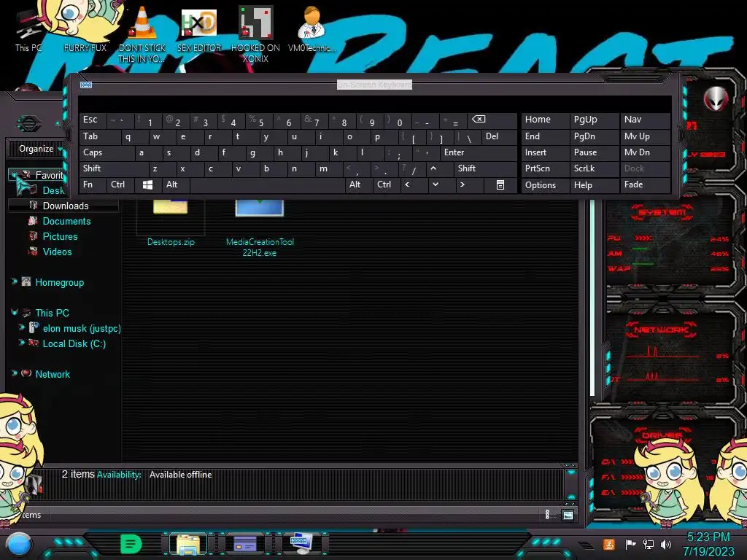Click the Enter key on keyboard

pos(478,152)
